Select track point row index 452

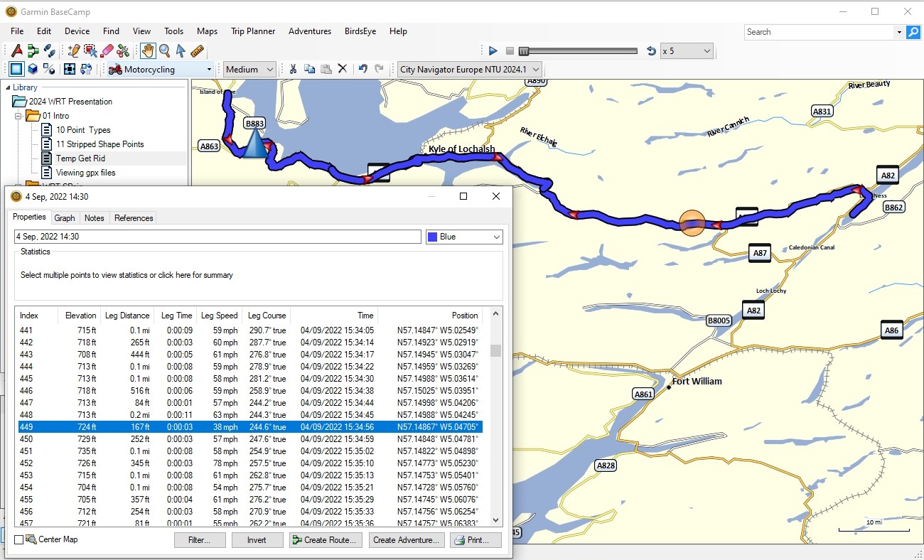pyautogui.click(x=249, y=463)
